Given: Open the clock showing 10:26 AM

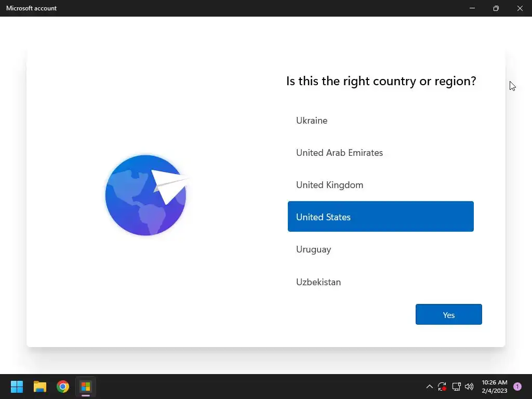Looking at the screenshot, I should (495, 387).
